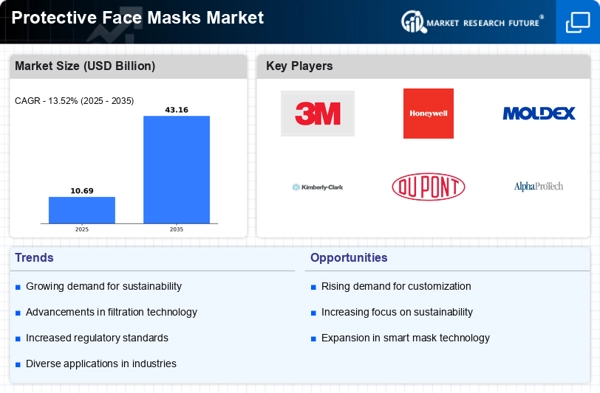Click the 2025 bar in the chart
Image resolution: width=600 pixels, height=393 pixels.
pyautogui.click(x=82, y=210)
